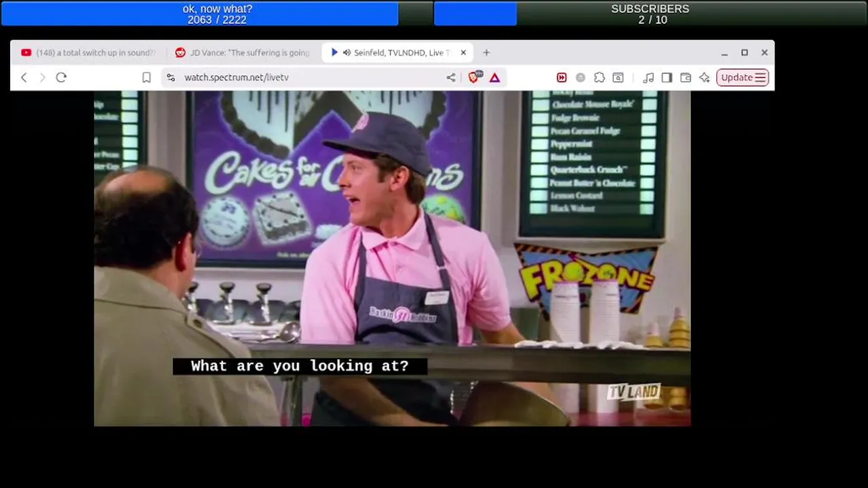Open the media playlist music-note icon
868x488 pixels.
click(x=648, y=77)
